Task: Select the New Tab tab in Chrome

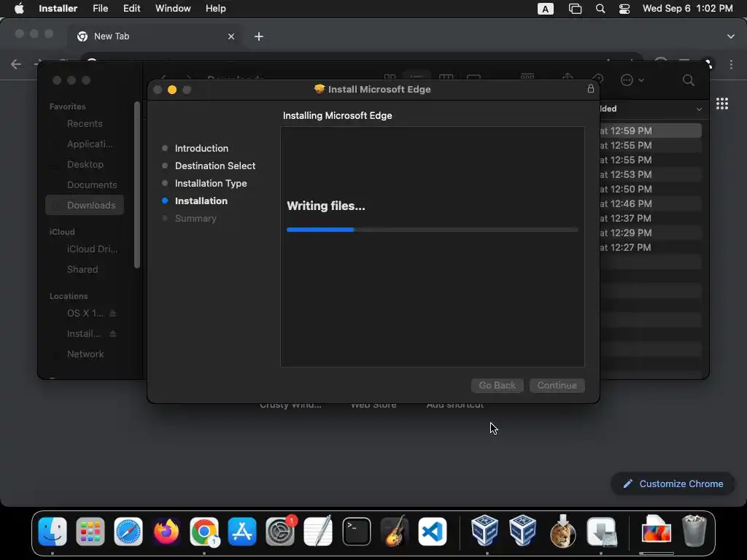Action: 156,36
